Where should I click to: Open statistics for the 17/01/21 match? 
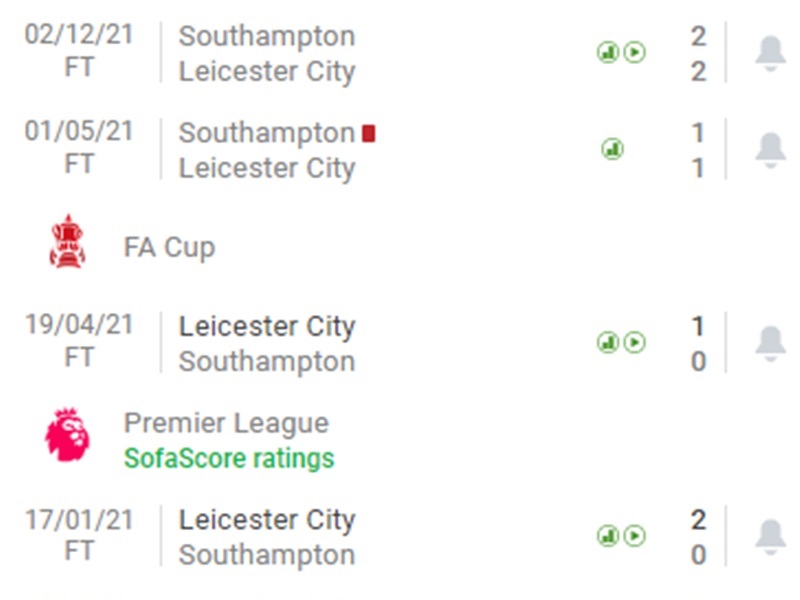click(x=608, y=537)
